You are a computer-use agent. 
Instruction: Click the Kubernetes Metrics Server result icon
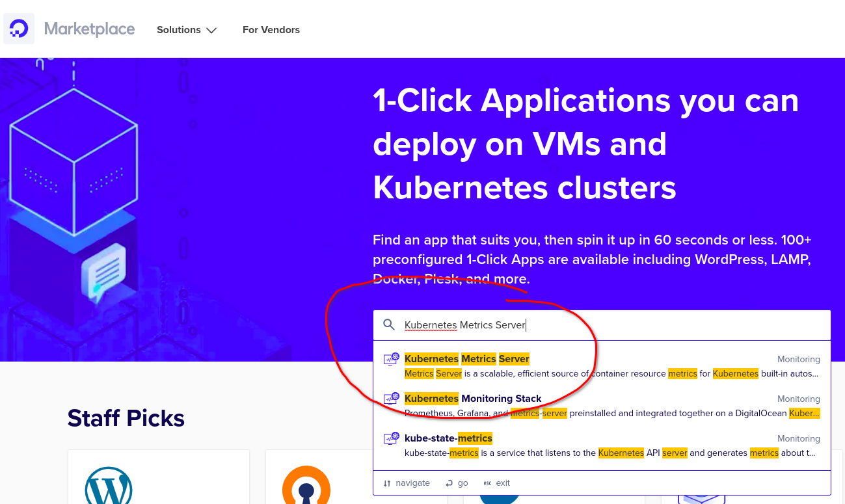coord(391,359)
